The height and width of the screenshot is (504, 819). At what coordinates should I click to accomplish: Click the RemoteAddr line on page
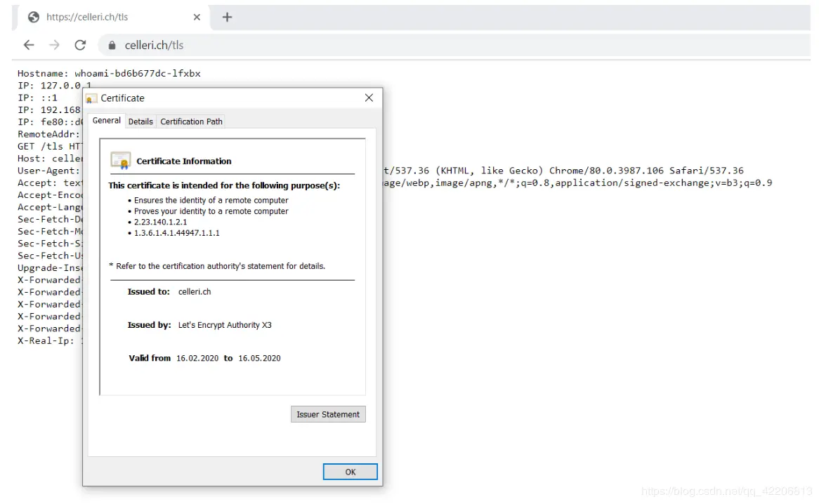pyautogui.click(x=48, y=135)
